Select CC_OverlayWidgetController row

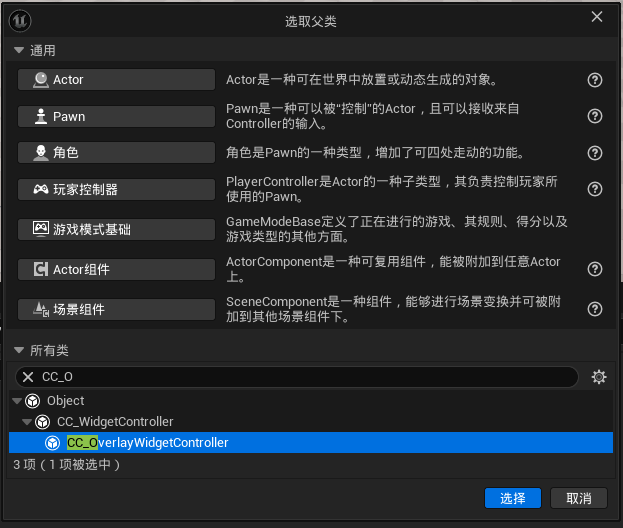pos(311,443)
